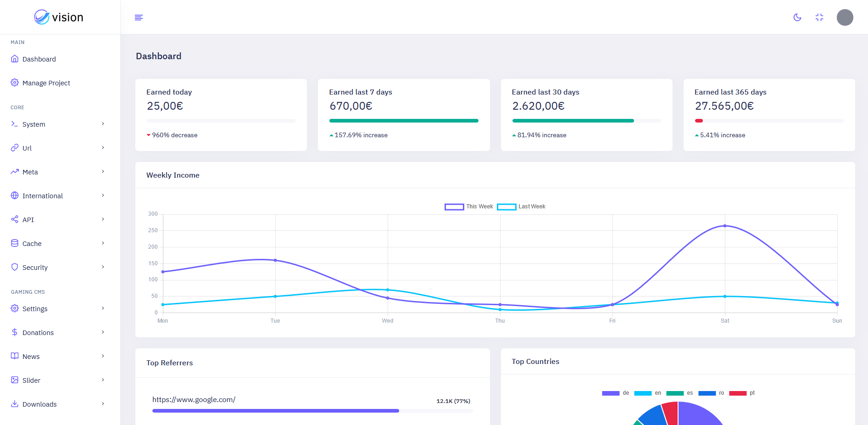Viewport: 868px width, 425px height.
Task: Click the System terminal icon
Action: (15, 124)
